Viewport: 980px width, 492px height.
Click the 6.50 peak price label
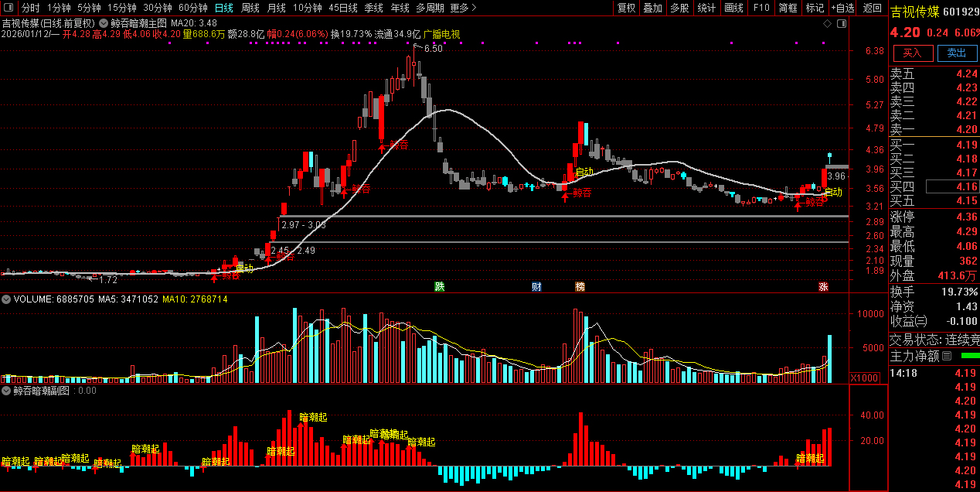pyautogui.click(x=433, y=49)
